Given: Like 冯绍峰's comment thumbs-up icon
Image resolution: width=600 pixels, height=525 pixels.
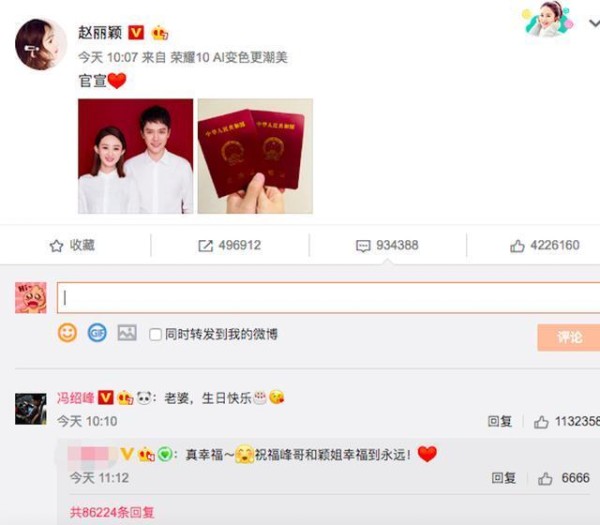Looking at the screenshot, I should coord(541,422).
